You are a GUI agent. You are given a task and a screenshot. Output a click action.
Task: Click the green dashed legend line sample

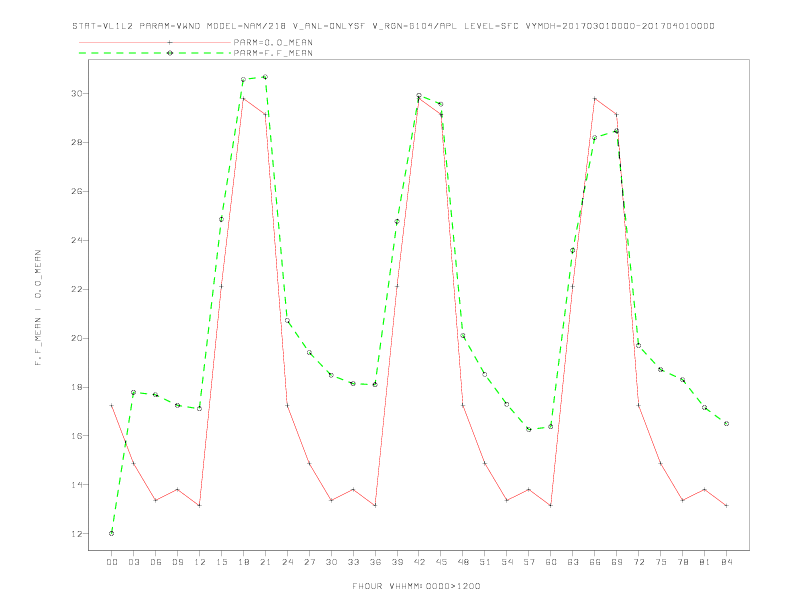click(155, 53)
